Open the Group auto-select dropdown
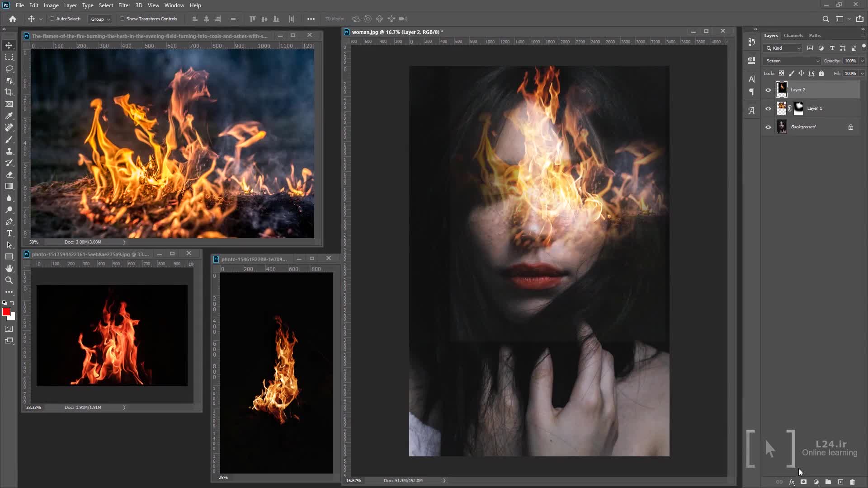Screen dimensions: 868x488 (x=100, y=19)
